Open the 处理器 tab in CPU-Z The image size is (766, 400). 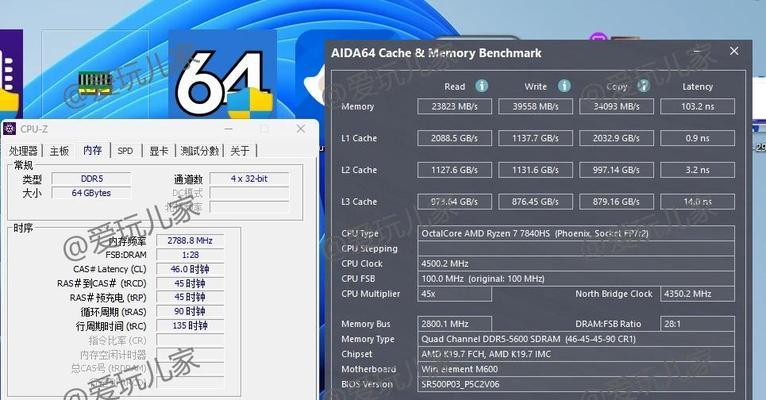pyautogui.click(x=23, y=151)
